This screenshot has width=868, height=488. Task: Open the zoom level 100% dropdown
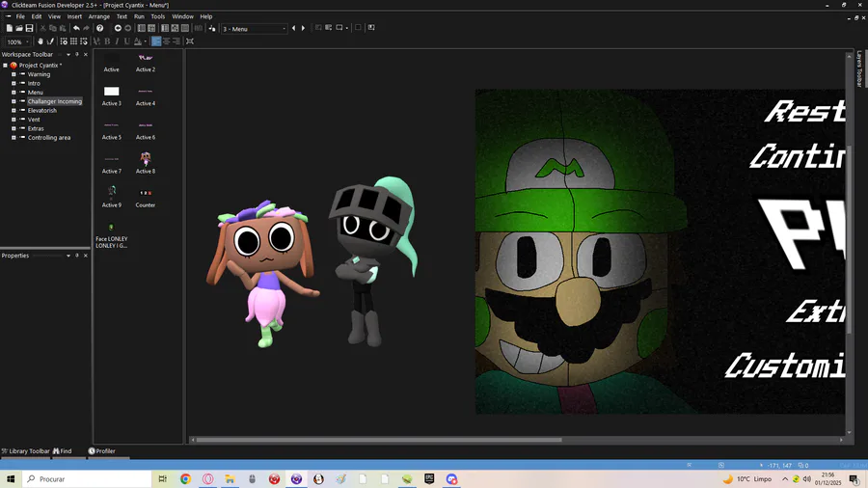pos(28,41)
